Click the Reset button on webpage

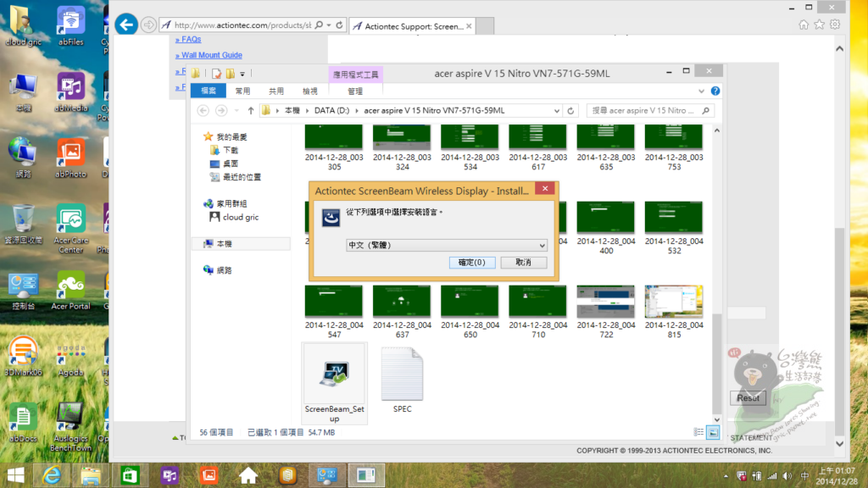pyautogui.click(x=748, y=398)
